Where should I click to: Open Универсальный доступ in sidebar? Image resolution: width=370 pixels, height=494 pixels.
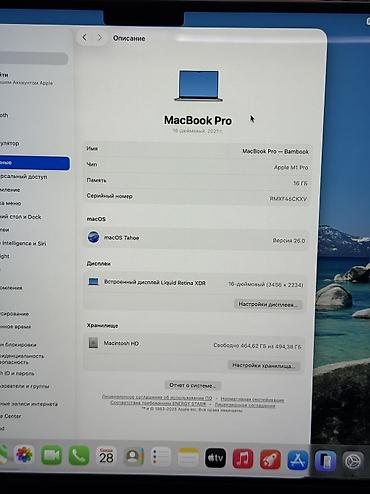click(24, 177)
